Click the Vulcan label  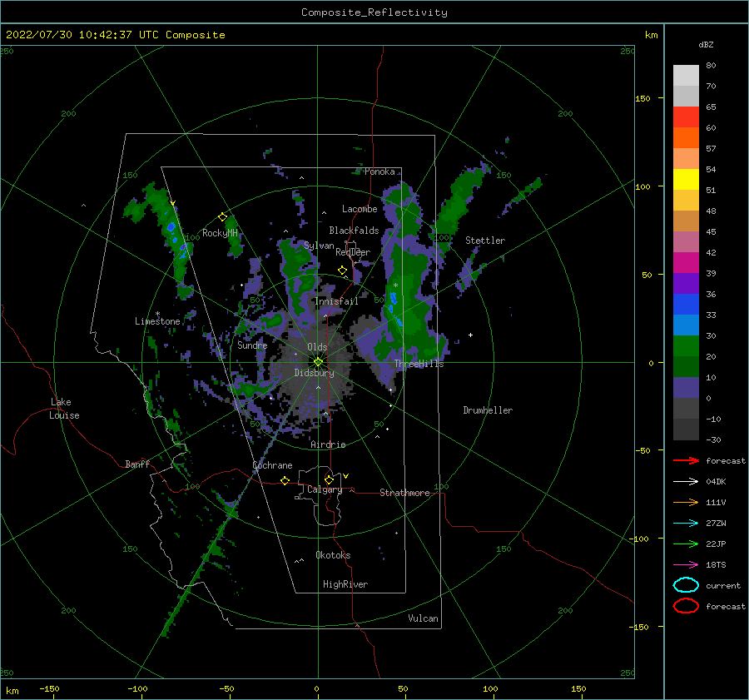423,618
